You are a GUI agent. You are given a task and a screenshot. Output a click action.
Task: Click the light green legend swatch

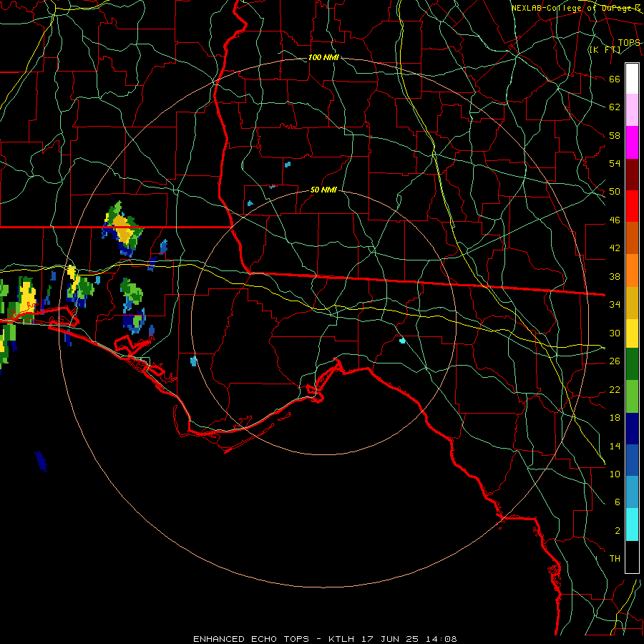pos(632,396)
